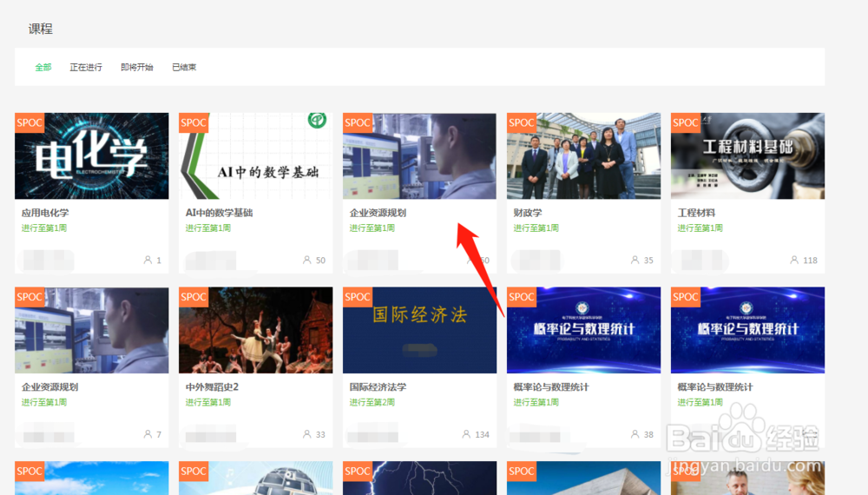Open 概率论与数理统计 title on the 38-student card
The image size is (868, 495).
point(551,387)
